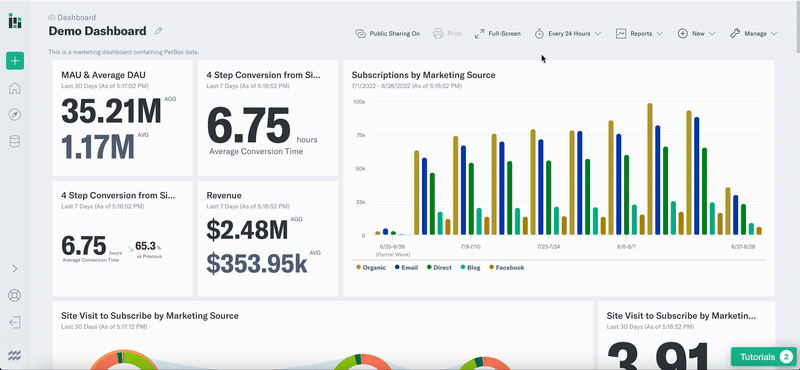Image resolution: width=800 pixels, height=370 pixels.
Task: Open the database cylinder icon in sidebar
Action: point(15,141)
